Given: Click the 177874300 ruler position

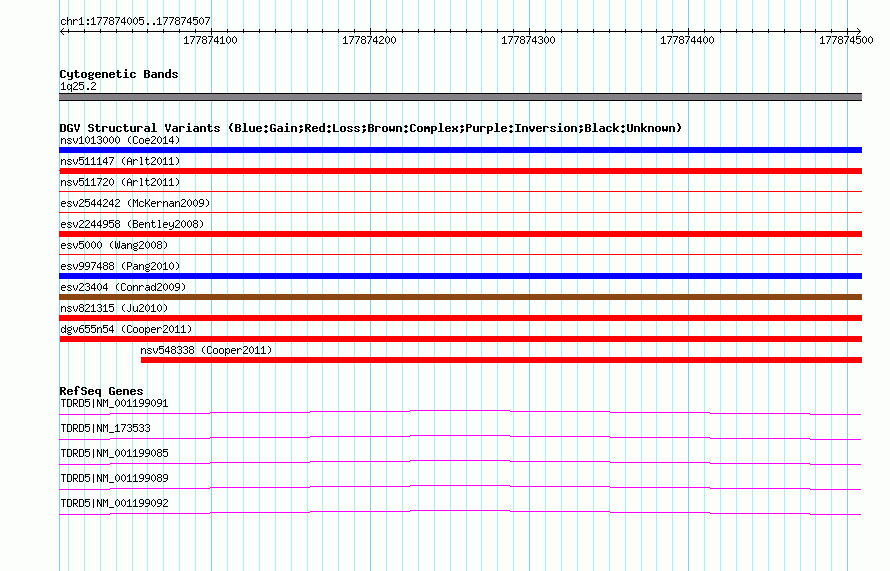Looking at the screenshot, I should coord(528,40).
